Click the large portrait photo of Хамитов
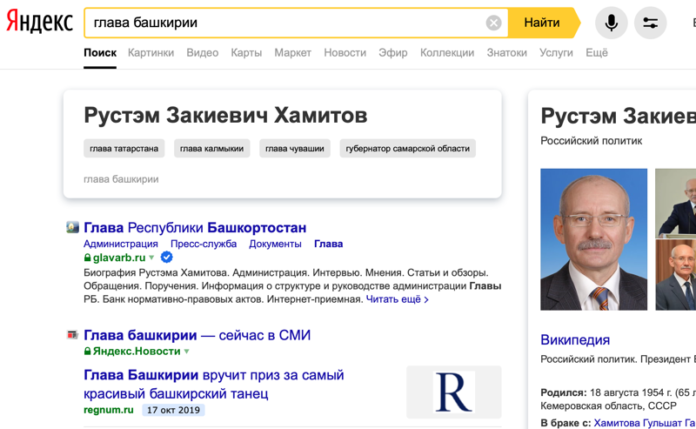The width and height of the screenshot is (696, 429). click(593, 239)
